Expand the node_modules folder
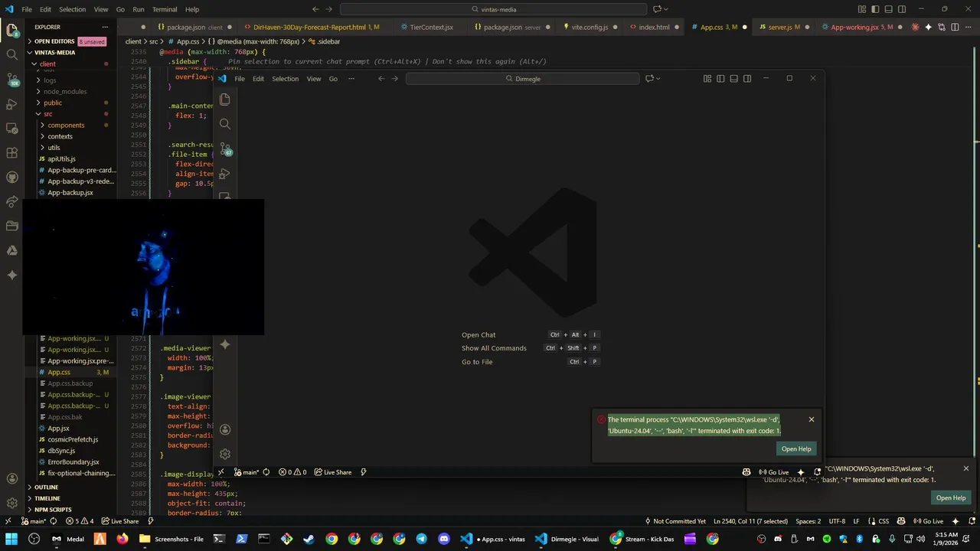 tap(64, 91)
